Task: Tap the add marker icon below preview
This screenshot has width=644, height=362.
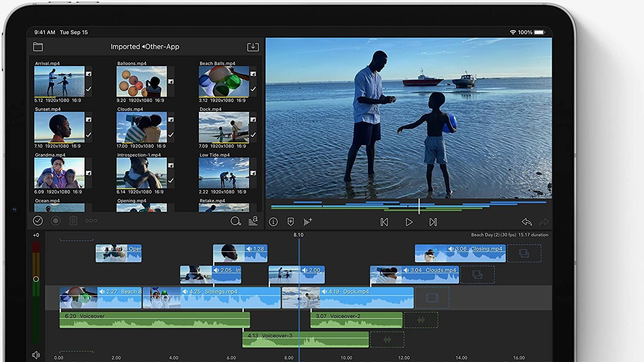Action: coord(291,222)
